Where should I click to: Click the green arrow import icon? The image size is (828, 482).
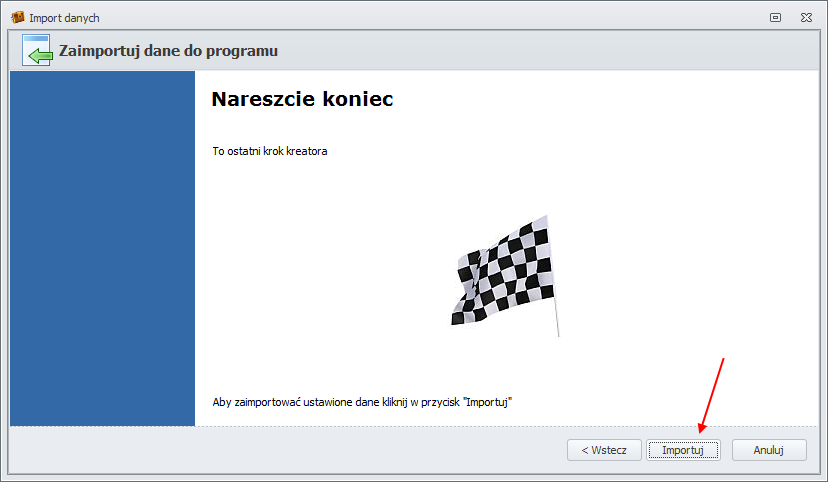[37, 51]
